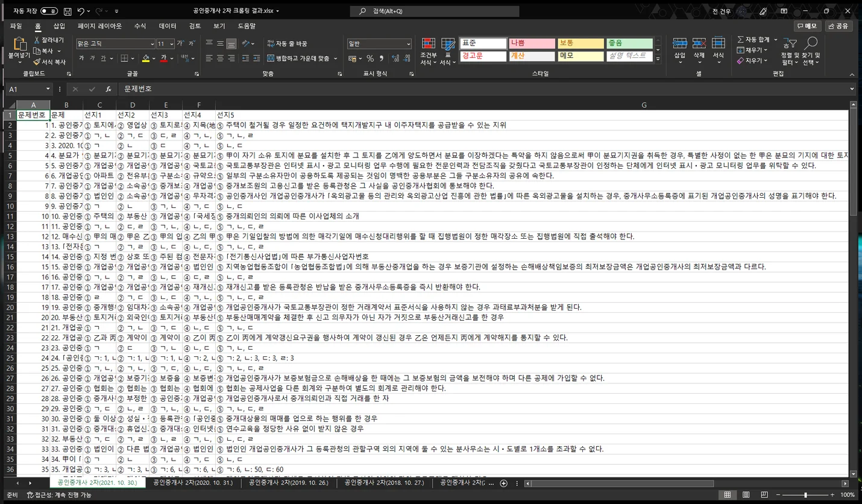Image resolution: width=862 pixels, height=504 pixels.
Task: Toggle underline 가 formatting
Action: coord(103,58)
